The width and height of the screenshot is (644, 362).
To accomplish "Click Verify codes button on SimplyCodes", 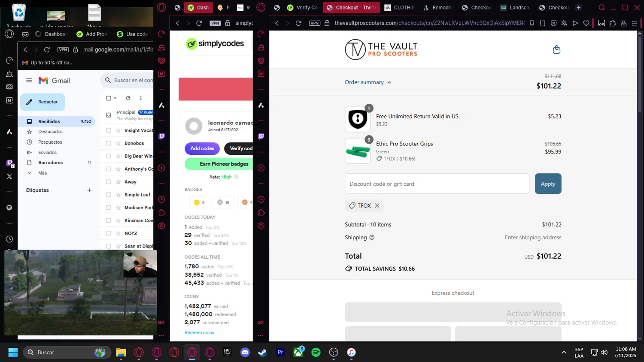I will tap(239, 148).
